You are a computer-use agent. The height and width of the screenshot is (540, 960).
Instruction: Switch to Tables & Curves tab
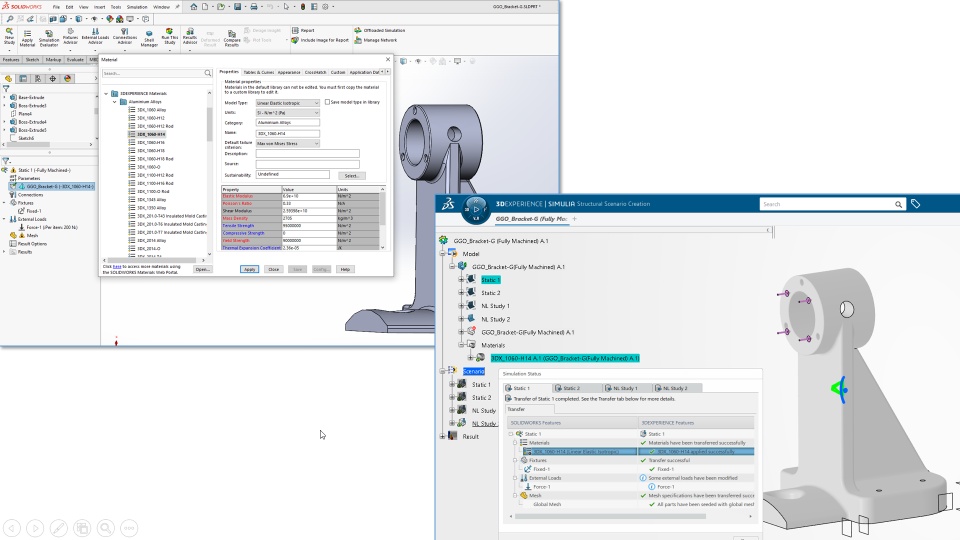tap(258, 72)
